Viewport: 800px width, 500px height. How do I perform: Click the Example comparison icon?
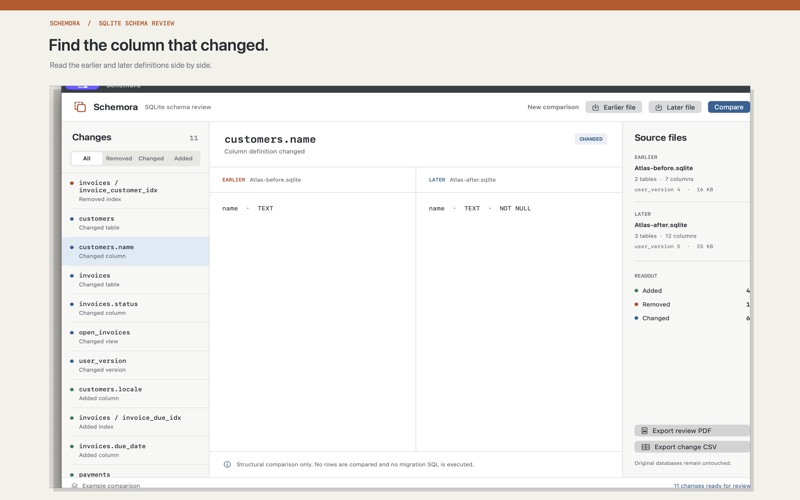click(74, 486)
